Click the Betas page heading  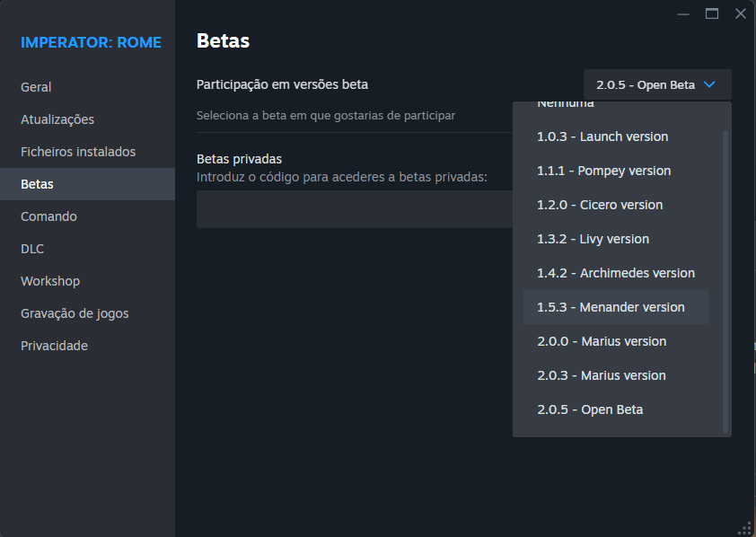(224, 41)
